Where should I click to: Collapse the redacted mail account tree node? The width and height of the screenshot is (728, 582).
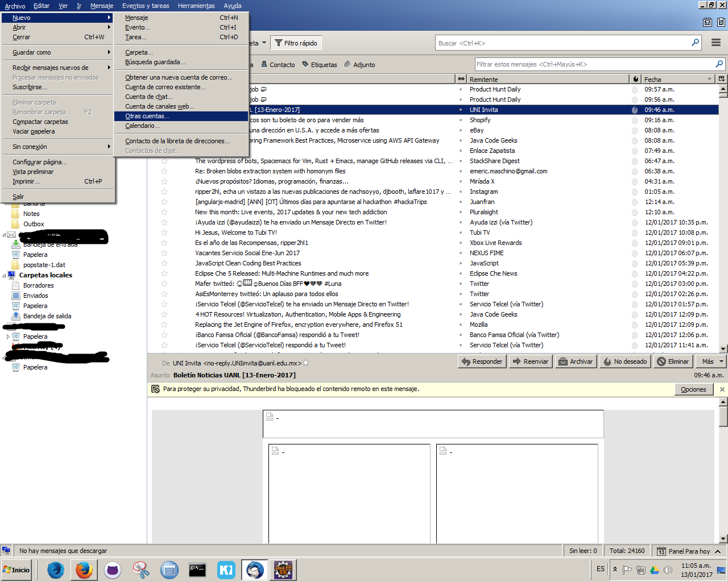(5, 234)
